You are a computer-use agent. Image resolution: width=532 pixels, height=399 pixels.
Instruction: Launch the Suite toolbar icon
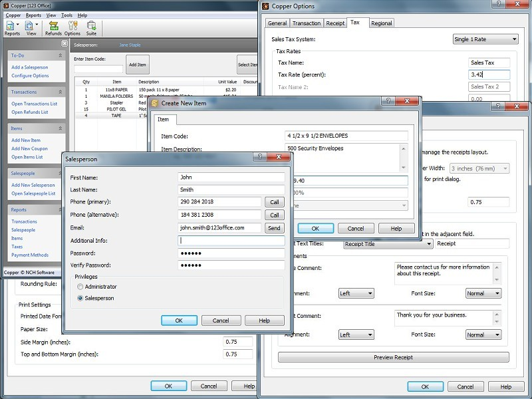pyautogui.click(x=92, y=27)
